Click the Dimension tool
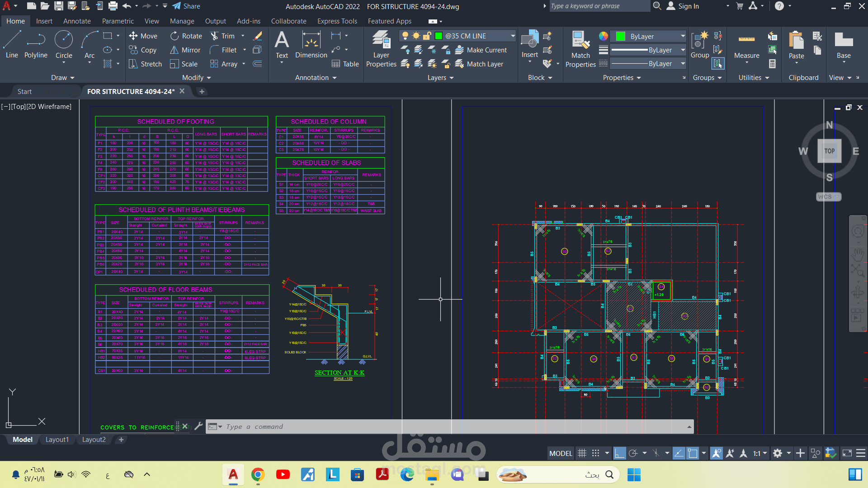Image resolution: width=868 pixels, height=488 pixels. click(x=311, y=45)
